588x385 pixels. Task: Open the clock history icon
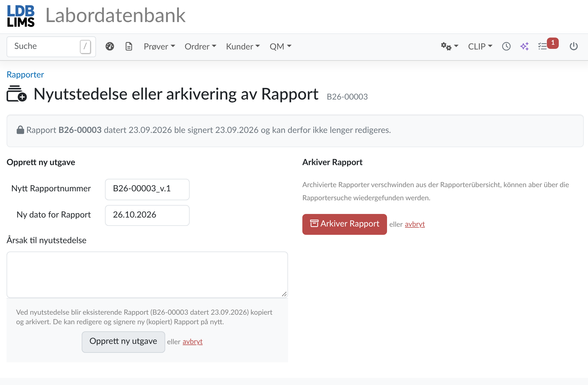506,46
